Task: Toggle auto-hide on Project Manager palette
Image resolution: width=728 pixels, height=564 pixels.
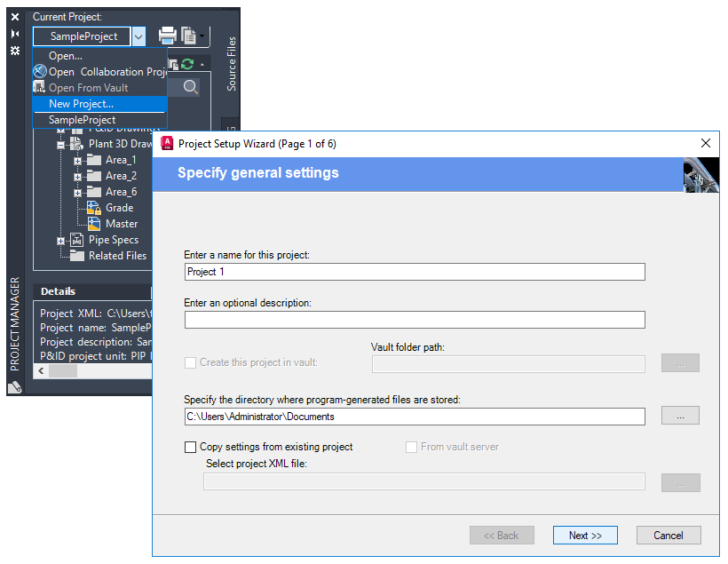Action: 15,34
